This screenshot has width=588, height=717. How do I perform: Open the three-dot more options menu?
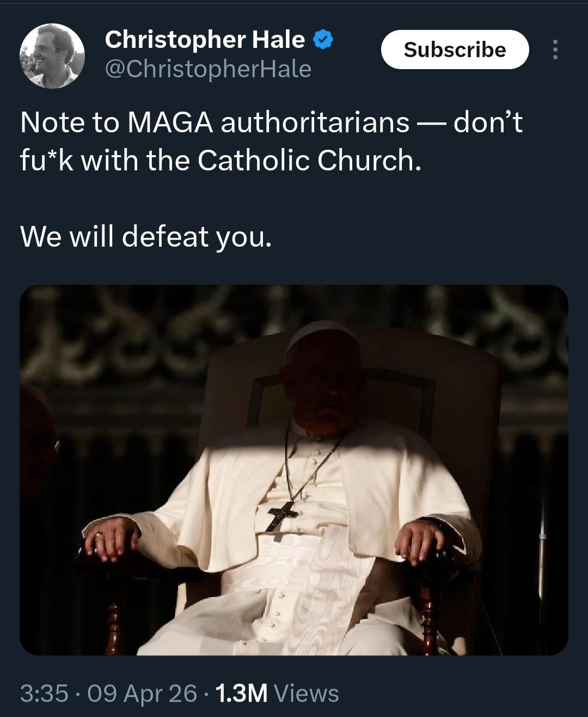pyautogui.click(x=555, y=50)
